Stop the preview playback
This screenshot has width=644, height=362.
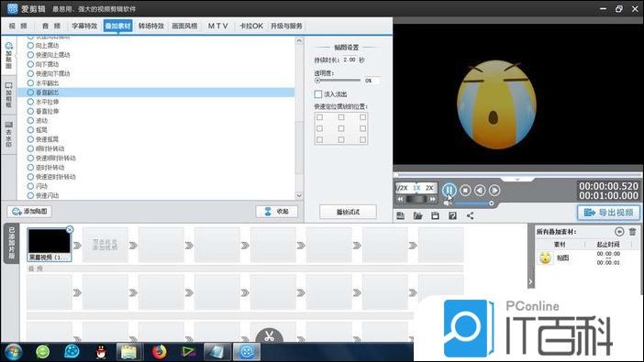(x=465, y=190)
